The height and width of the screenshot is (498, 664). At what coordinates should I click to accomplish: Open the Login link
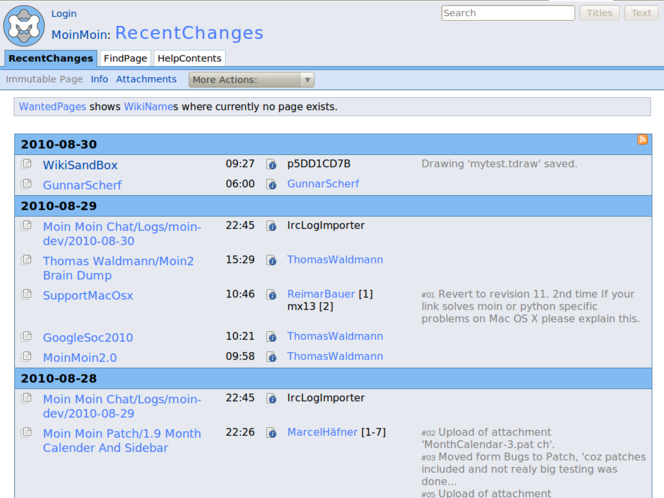(x=63, y=14)
